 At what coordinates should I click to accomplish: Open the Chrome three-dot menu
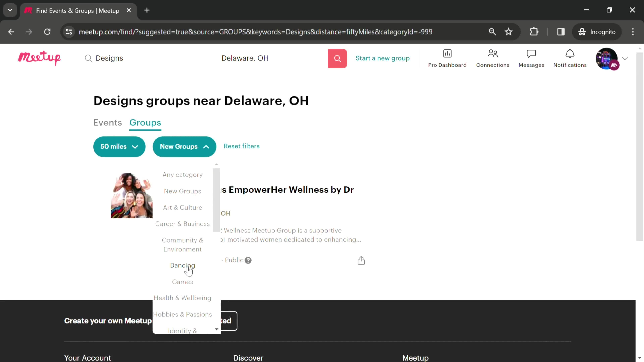pyautogui.click(x=633, y=32)
